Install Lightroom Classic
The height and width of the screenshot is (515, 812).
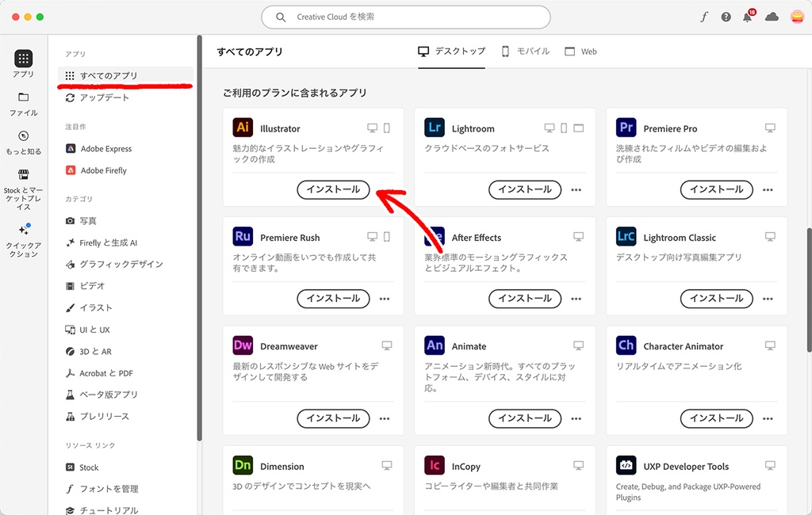(x=717, y=299)
